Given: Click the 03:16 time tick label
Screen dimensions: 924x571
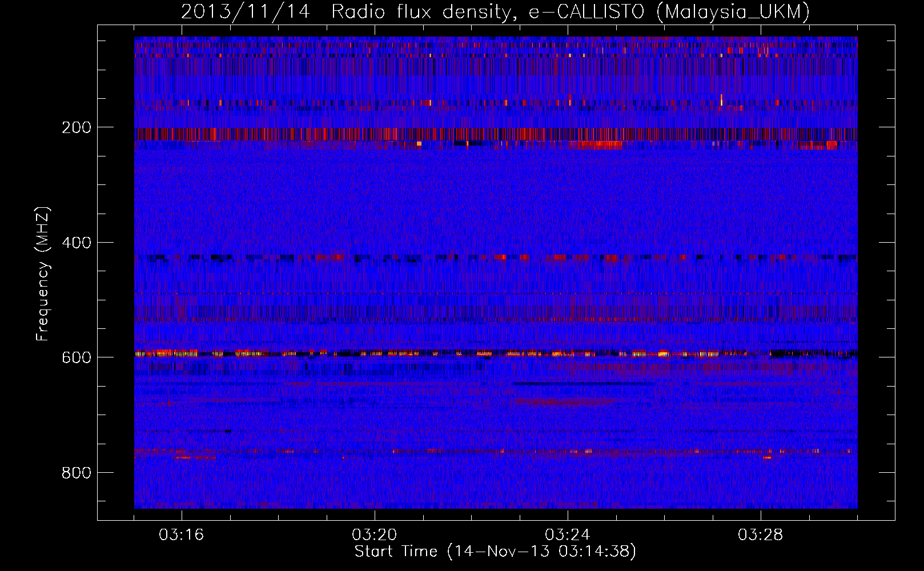Looking at the screenshot, I should pos(182,535).
